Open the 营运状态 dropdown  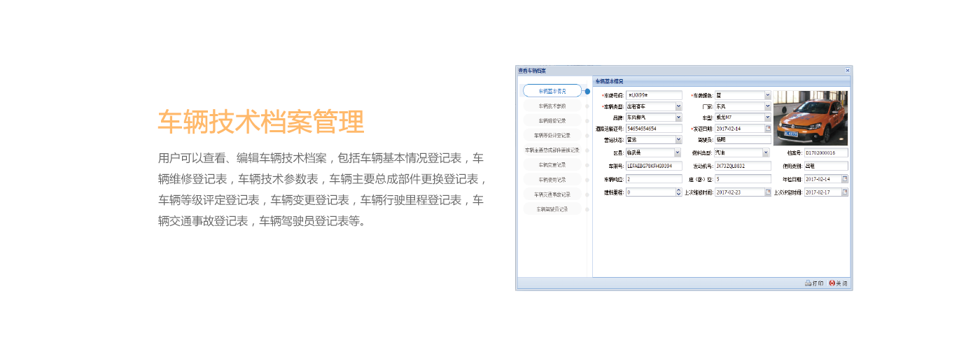(x=678, y=140)
